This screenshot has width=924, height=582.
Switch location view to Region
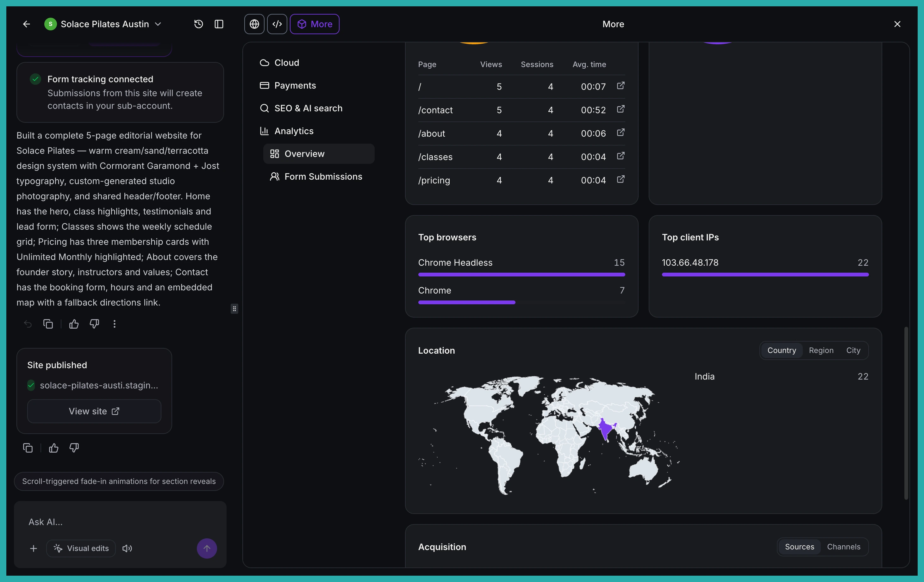821,350
